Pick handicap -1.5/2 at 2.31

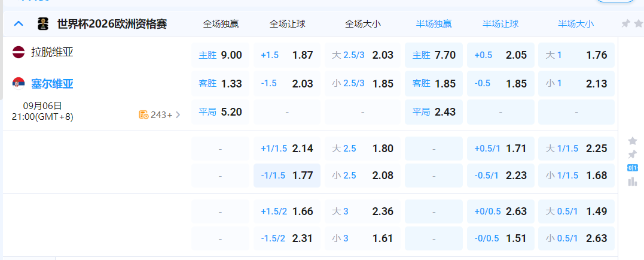pyautogui.click(x=286, y=238)
